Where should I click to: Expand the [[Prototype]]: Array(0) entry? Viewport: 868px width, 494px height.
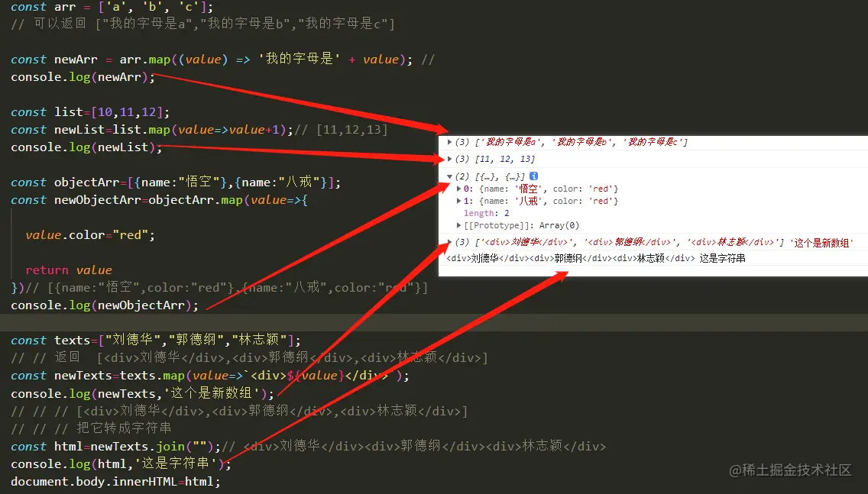point(458,224)
